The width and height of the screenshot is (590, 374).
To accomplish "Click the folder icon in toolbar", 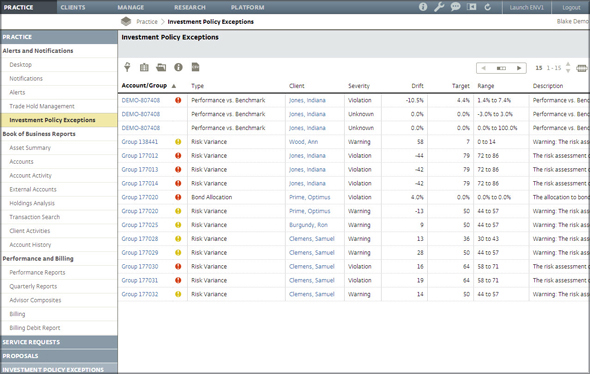I will 161,67.
